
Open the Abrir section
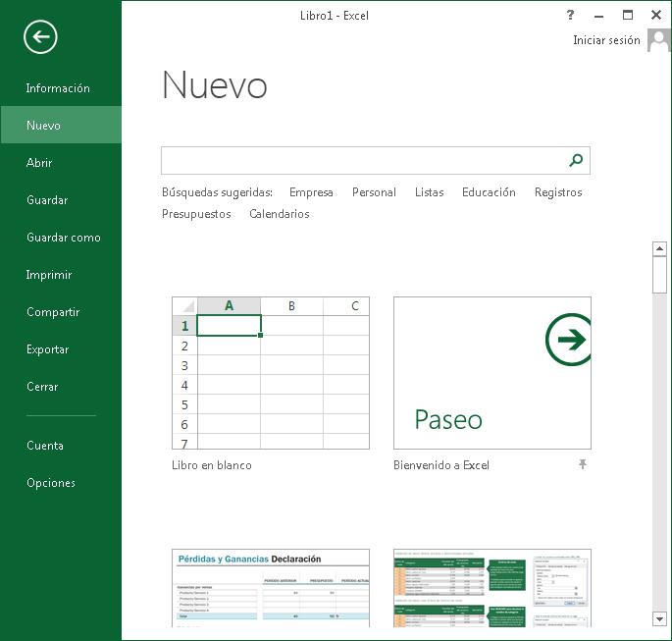[39, 163]
